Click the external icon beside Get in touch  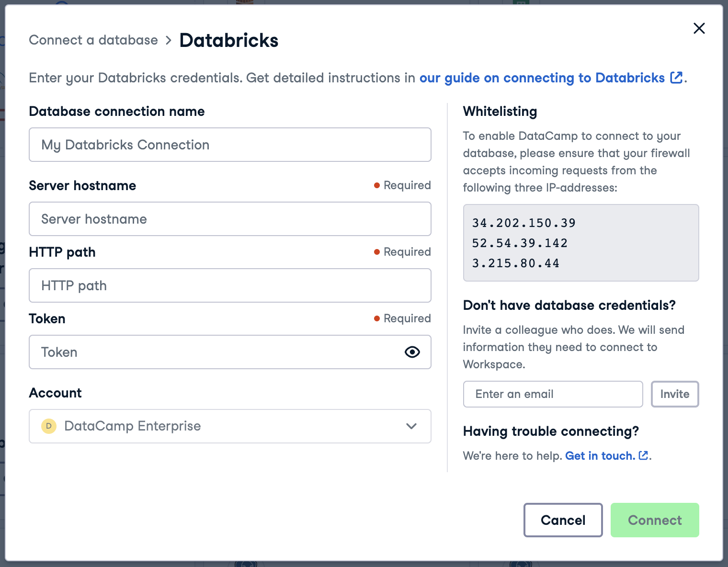pos(643,455)
